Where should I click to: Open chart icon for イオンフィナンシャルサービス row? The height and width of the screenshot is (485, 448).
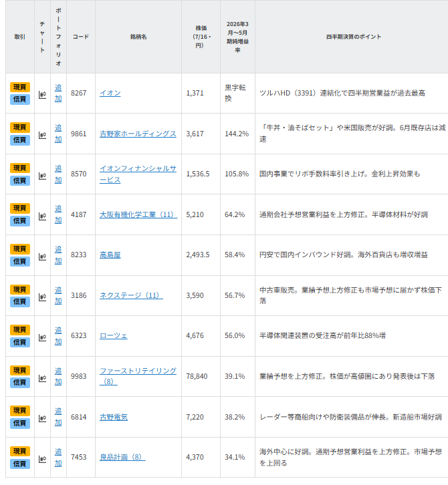42,176
